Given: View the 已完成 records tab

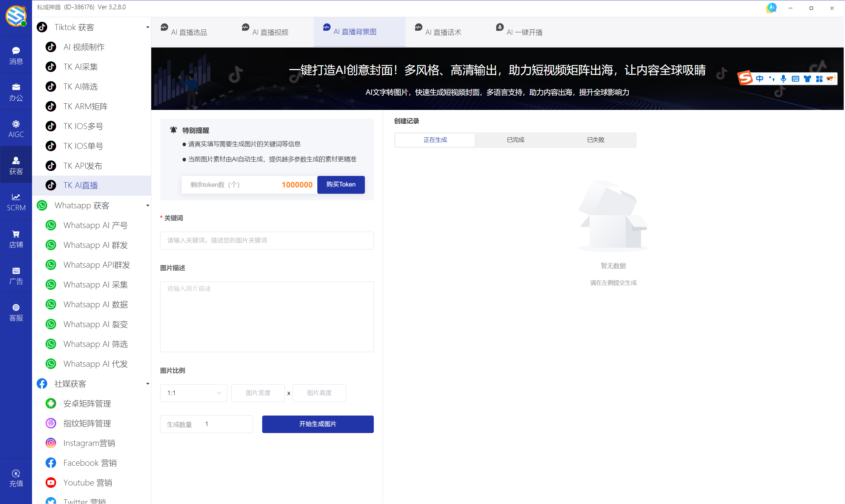Looking at the screenshot, I should pos(515,140).
